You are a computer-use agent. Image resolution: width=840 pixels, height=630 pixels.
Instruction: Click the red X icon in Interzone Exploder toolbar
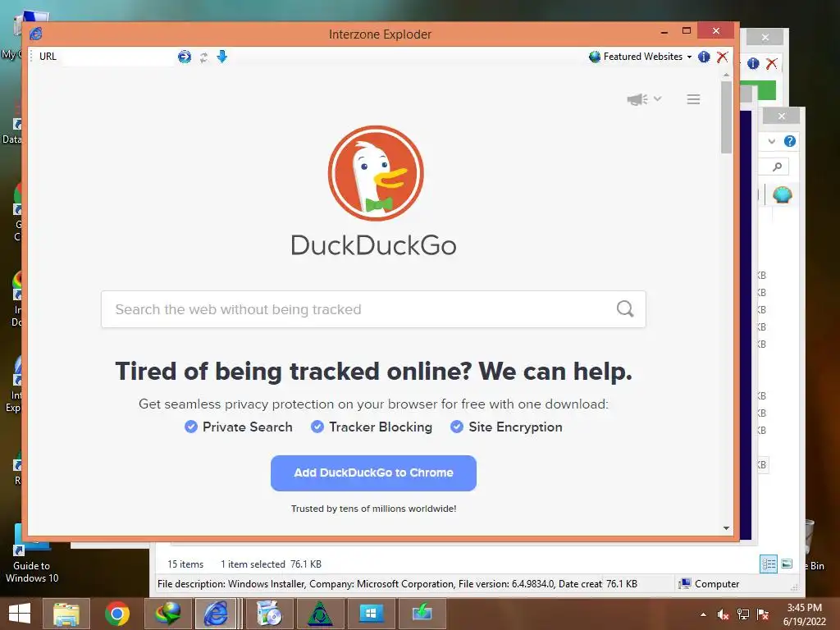pyautogui.click(x=722, y=57)
